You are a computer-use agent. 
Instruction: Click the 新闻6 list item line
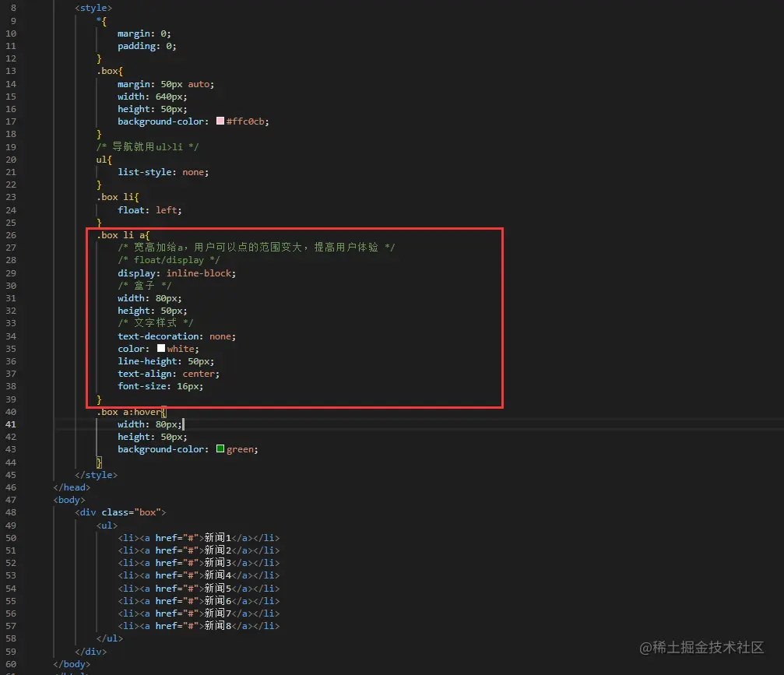199,600
